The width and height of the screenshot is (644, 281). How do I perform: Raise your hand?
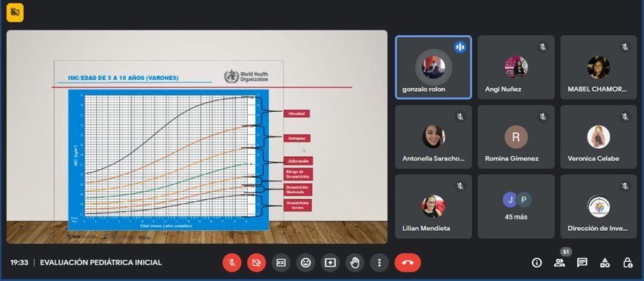[355, 263]
